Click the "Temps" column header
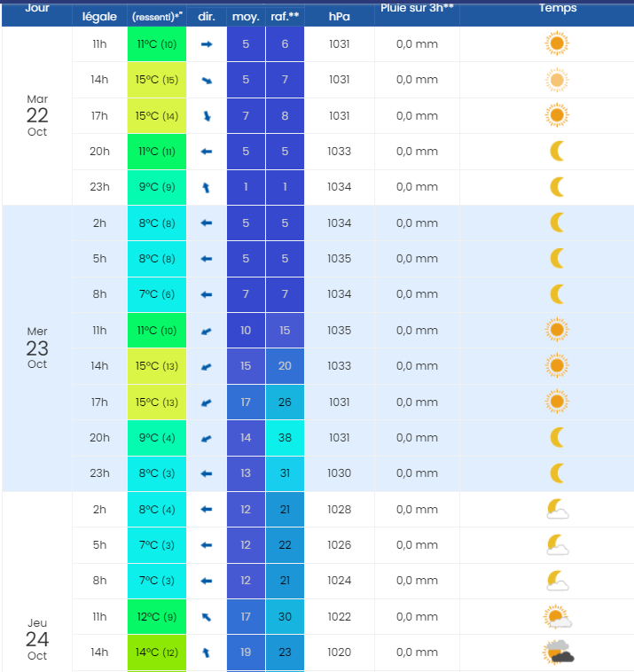The height and width of the screenshot is (672, 634). point(557,9)
